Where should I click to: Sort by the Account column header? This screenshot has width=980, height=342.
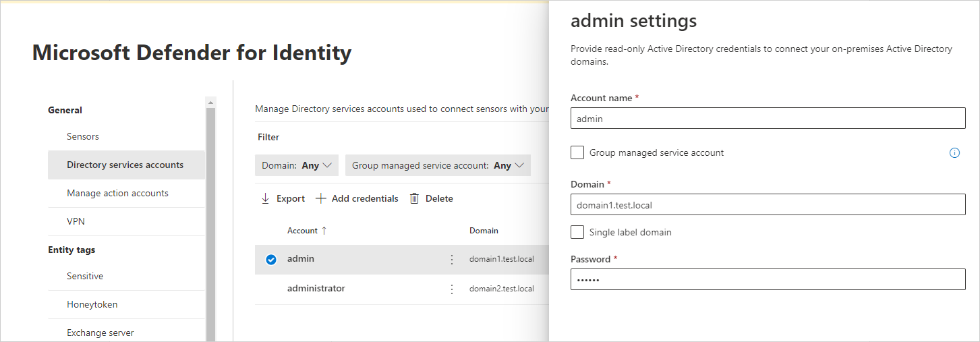302,231
